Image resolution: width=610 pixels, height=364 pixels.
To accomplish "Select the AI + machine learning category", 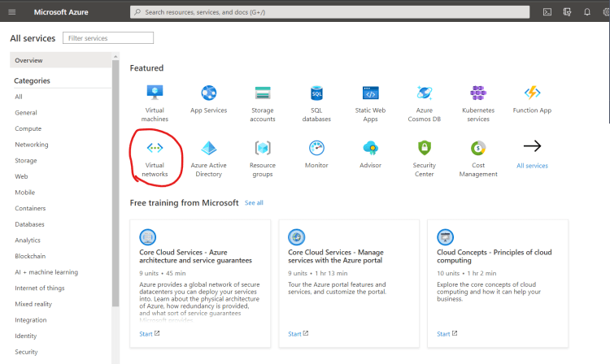I will point(46,272).
